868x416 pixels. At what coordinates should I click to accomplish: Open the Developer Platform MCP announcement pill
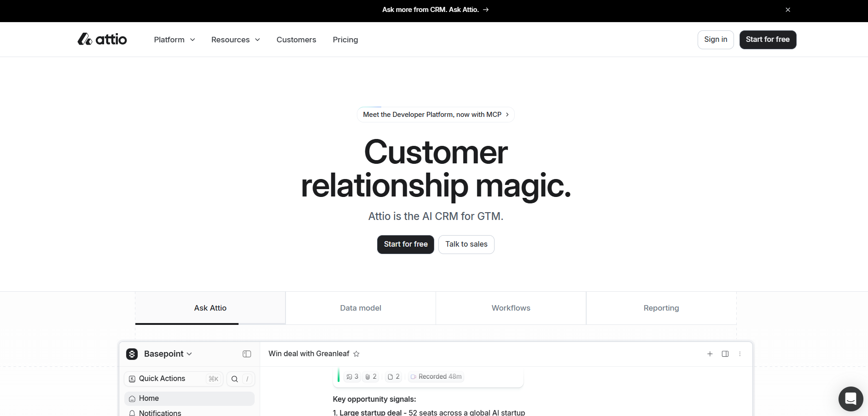tap(436, 115)
